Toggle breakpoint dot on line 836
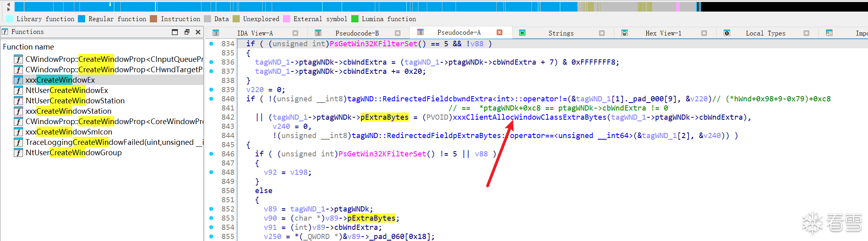This screenshot has width=868, height=241. (x=211, y=62)
